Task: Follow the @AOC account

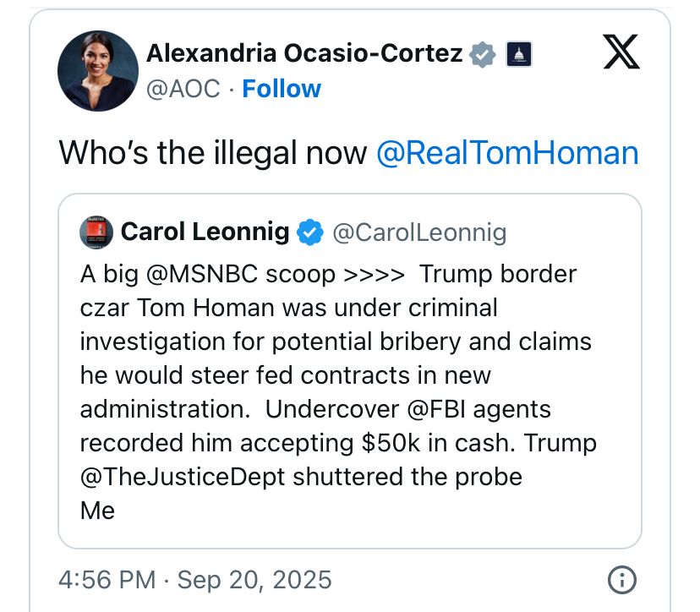Action: [x=282, y=89]
